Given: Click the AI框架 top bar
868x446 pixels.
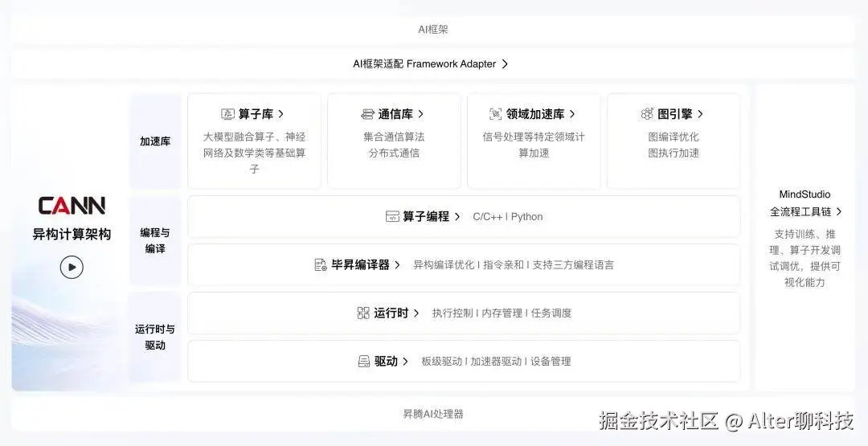Looking at the screenshot, I should 433,30.
